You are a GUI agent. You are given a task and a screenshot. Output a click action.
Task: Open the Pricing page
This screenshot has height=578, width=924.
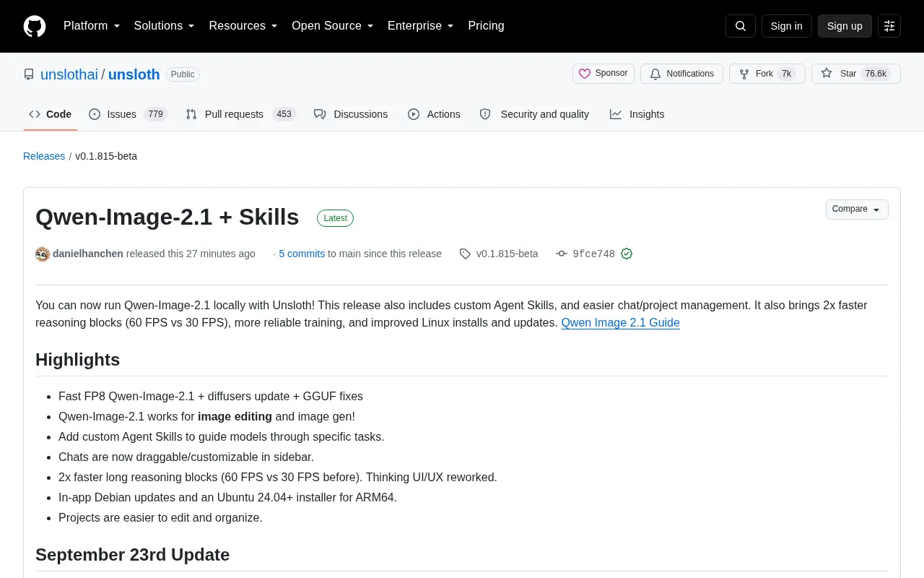(486, 26)
